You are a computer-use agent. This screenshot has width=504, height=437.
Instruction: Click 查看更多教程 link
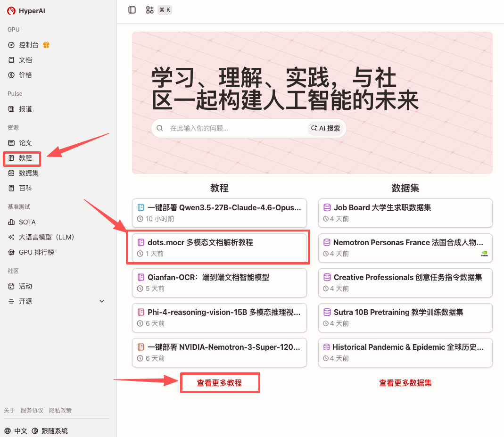tap(219, 383)
